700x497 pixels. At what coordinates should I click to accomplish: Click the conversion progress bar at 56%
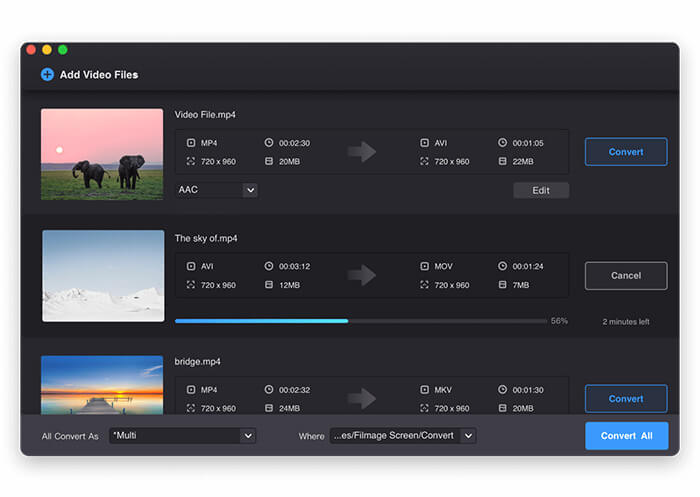coord(360,321)
